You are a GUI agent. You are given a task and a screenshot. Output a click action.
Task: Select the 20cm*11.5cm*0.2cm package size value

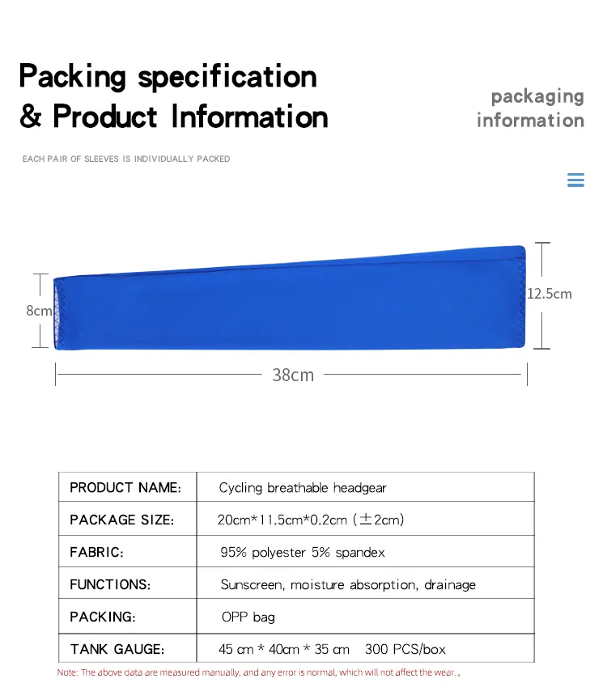point(311,520)
